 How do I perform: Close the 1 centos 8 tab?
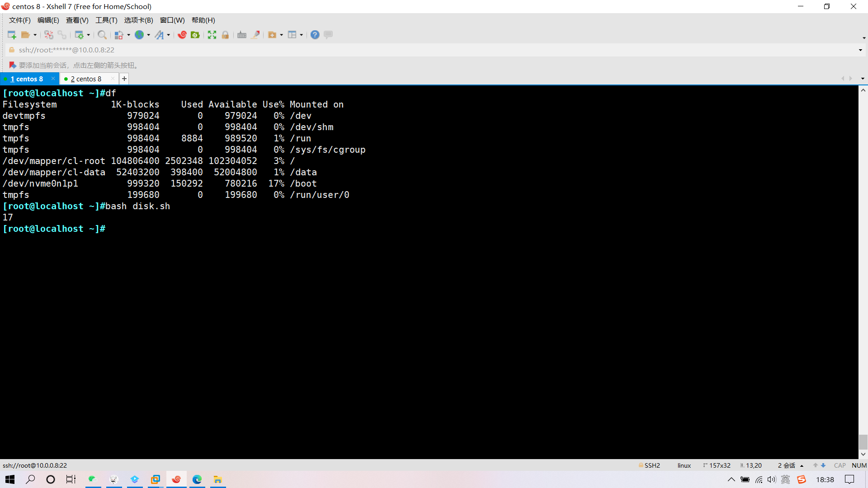[x=53, y=79]
